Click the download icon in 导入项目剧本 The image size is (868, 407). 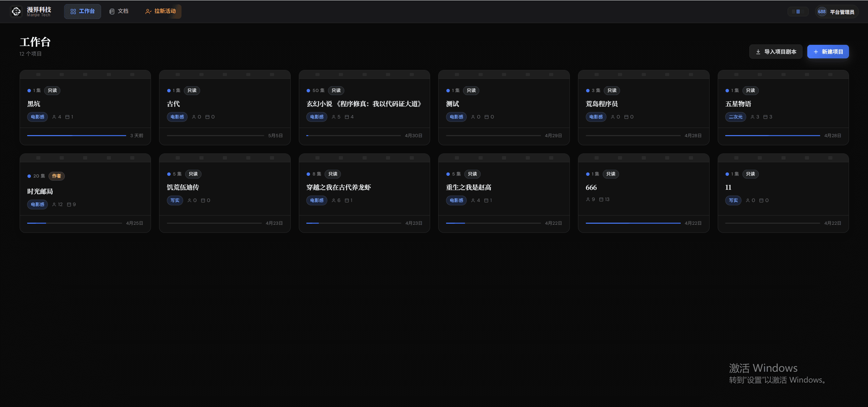click(x=758, y=52)
